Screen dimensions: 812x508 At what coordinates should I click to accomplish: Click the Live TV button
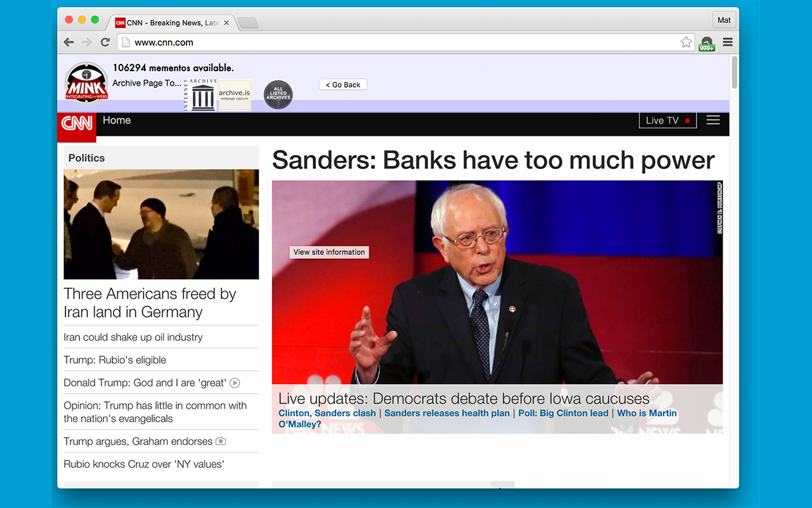(667, 119)
